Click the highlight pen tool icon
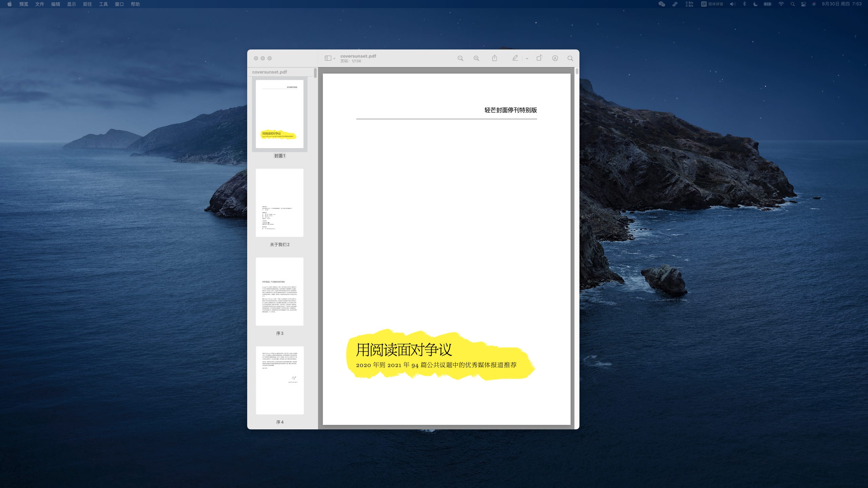Viewport: 868px width, 488px height. click(515, 58)
